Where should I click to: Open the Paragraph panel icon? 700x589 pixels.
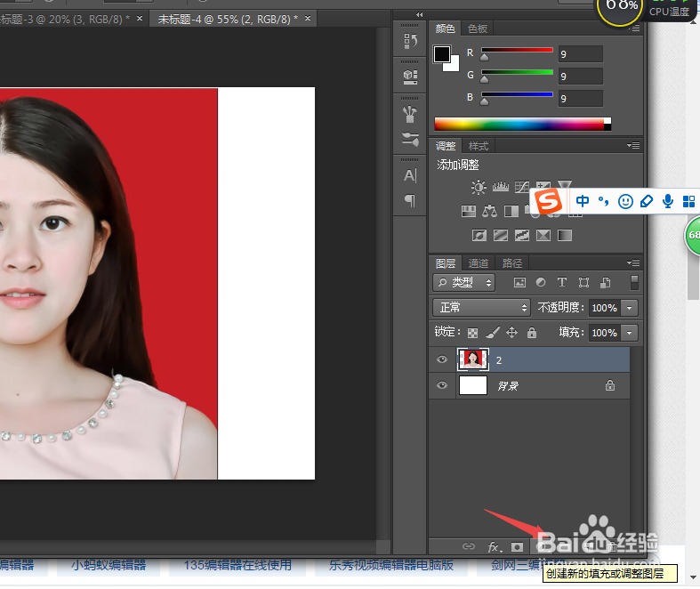click(x=410, y=200)
